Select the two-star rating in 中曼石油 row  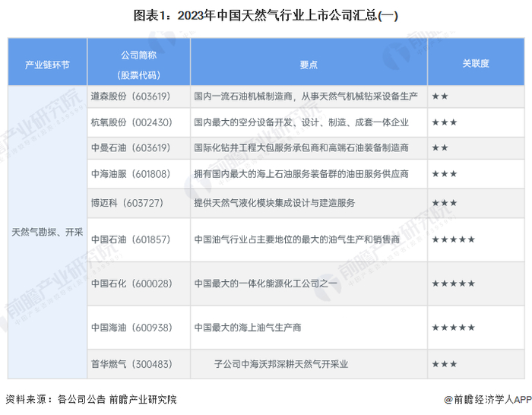coord(440,148)
